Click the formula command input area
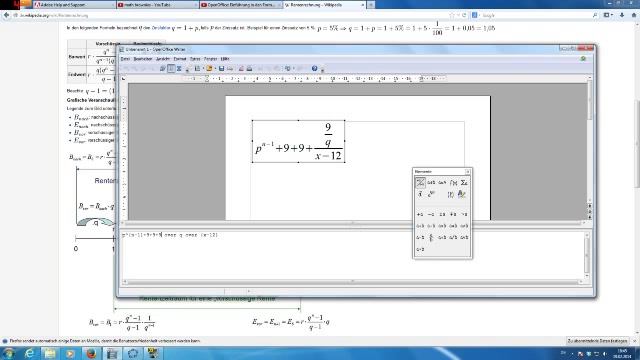 [x=353, y=255]
